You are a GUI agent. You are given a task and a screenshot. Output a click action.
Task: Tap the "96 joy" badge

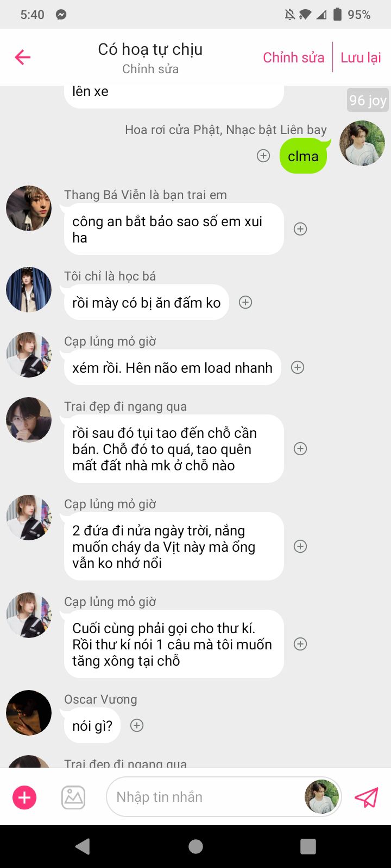pyautogui.click(x=368, y=100)
